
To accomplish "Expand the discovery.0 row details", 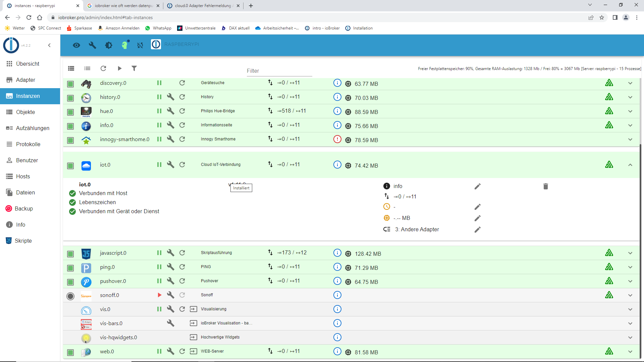I will pos(630,83).
